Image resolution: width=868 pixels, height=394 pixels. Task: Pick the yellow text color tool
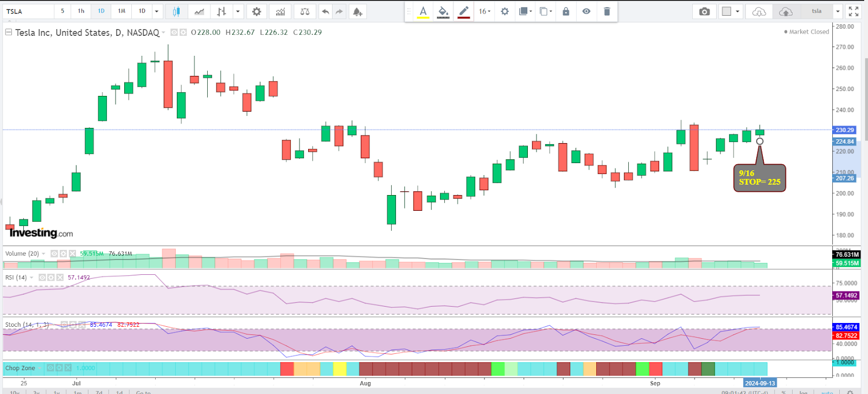(x=423, y=11)
